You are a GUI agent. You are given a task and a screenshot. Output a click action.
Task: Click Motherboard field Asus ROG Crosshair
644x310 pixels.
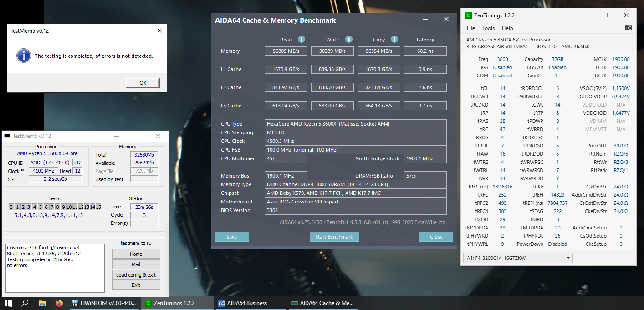point(356,202)
